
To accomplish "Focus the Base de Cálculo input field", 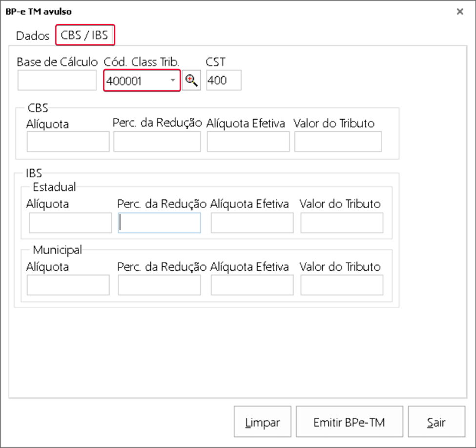I will pyautogui.click(x=57, y=80).
